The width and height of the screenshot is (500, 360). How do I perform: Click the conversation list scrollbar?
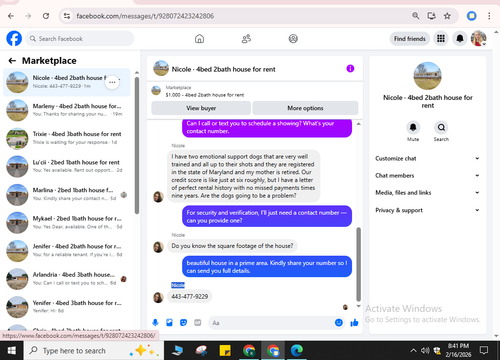coord(136,145)
